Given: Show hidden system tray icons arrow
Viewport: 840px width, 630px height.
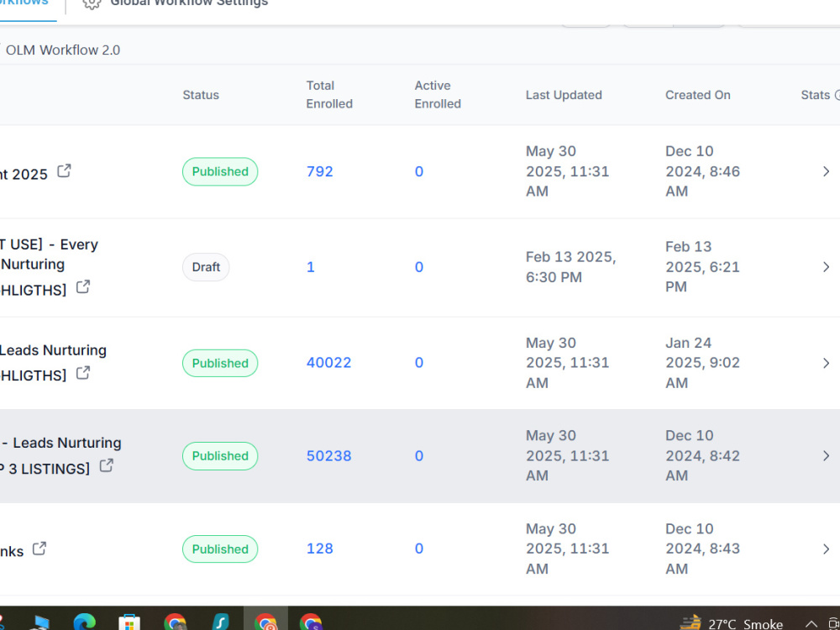Looking at the screenshot, I should coord(811,624).
